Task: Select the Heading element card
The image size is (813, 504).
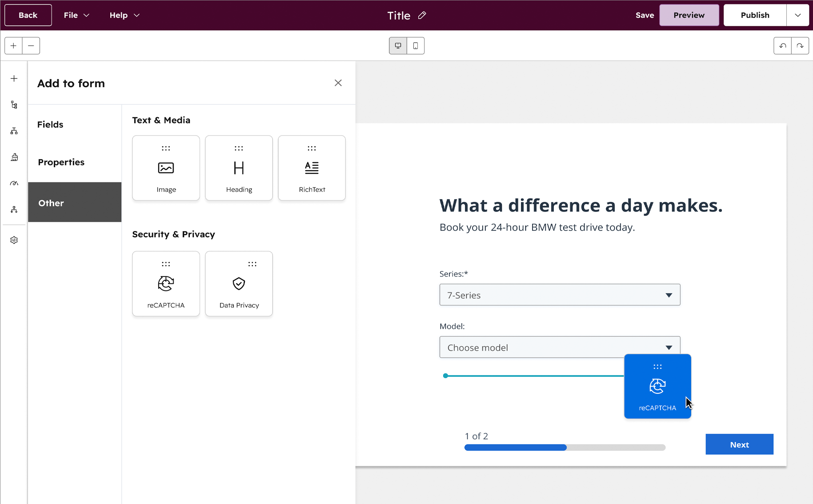Action: [239, 168]
